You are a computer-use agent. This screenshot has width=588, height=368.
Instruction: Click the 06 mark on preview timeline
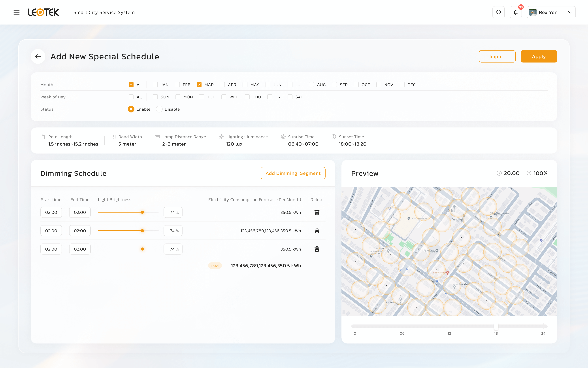pos(402,333)
